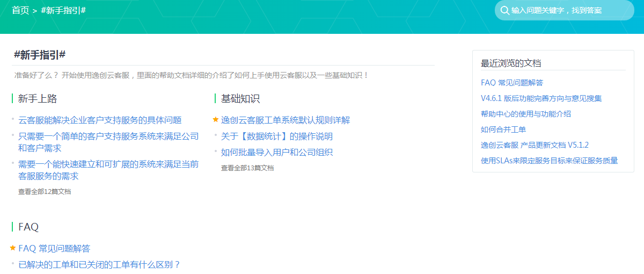Open the FAQ section heading
This screenshot has width=644, height=274.
[x=28, y=227]
